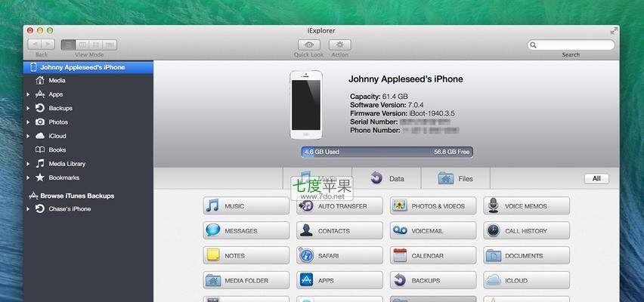
Task: Open Auto Transfer
Action: [339, 205]
